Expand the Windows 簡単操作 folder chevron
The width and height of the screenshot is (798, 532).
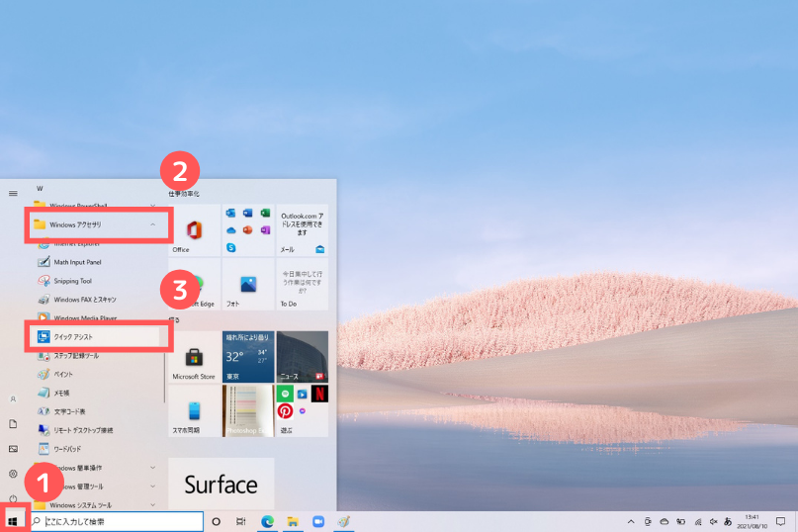click(x=152, y=468)
